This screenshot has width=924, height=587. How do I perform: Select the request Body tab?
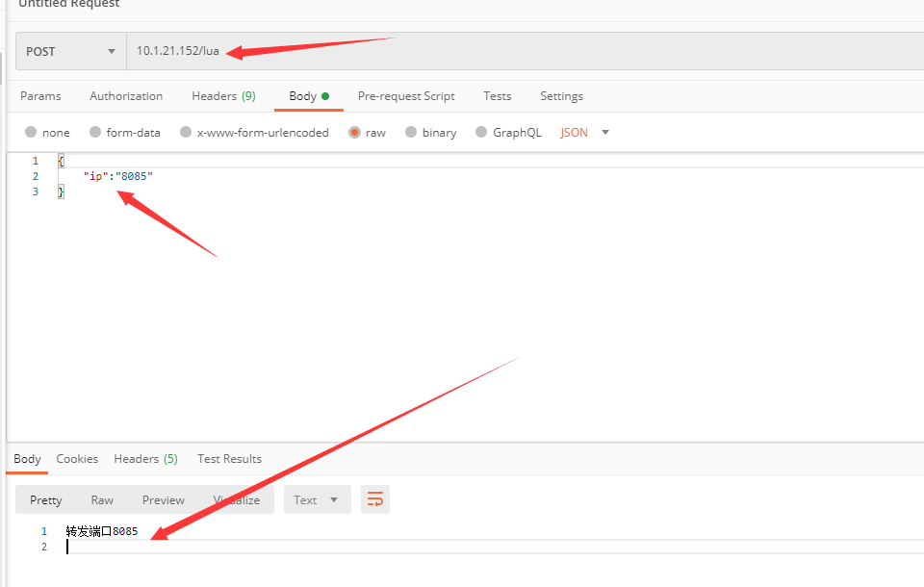(x=309, y=96)
